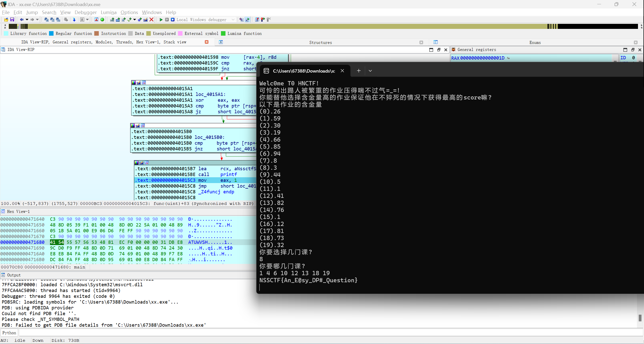Click Library function color swatch in legend
Screen dimensions: 644x344
coord(6,33)
